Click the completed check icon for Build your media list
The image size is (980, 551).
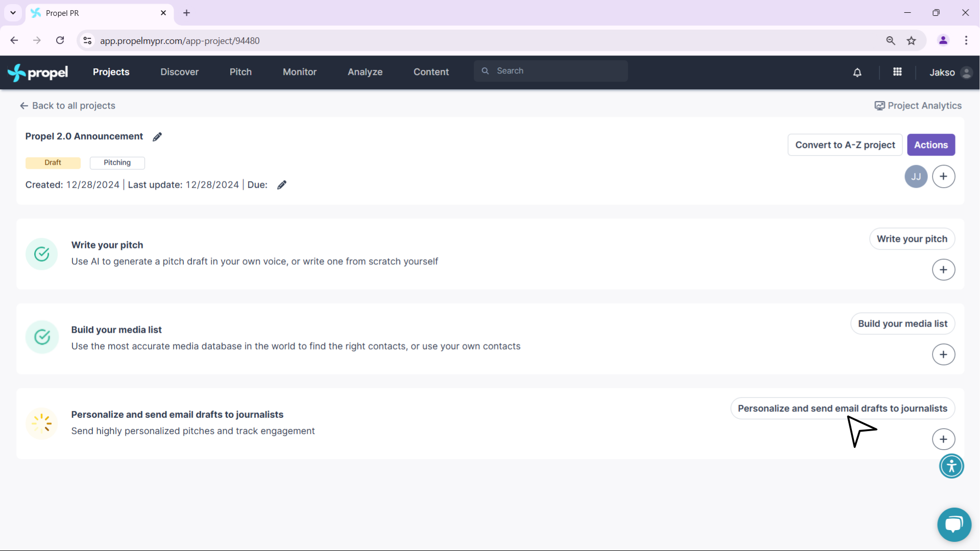(x=42, y=337)
